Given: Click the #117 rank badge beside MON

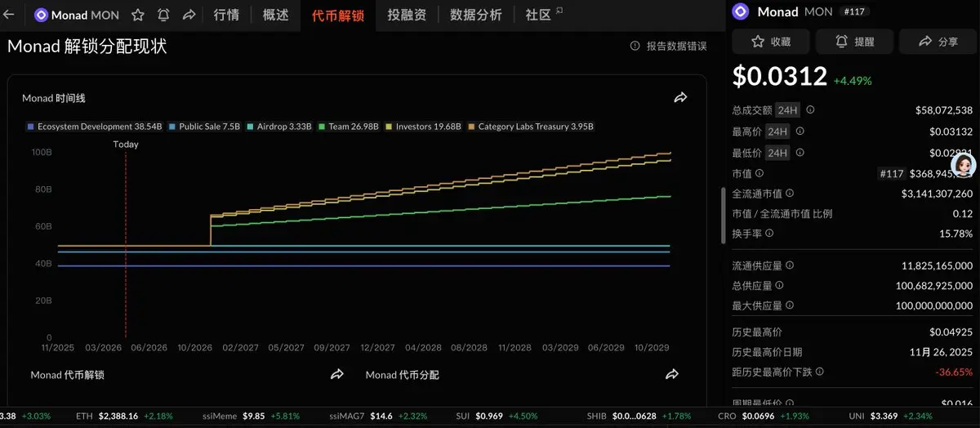Looking at the screenshot, I should click(x=854, y=11).
